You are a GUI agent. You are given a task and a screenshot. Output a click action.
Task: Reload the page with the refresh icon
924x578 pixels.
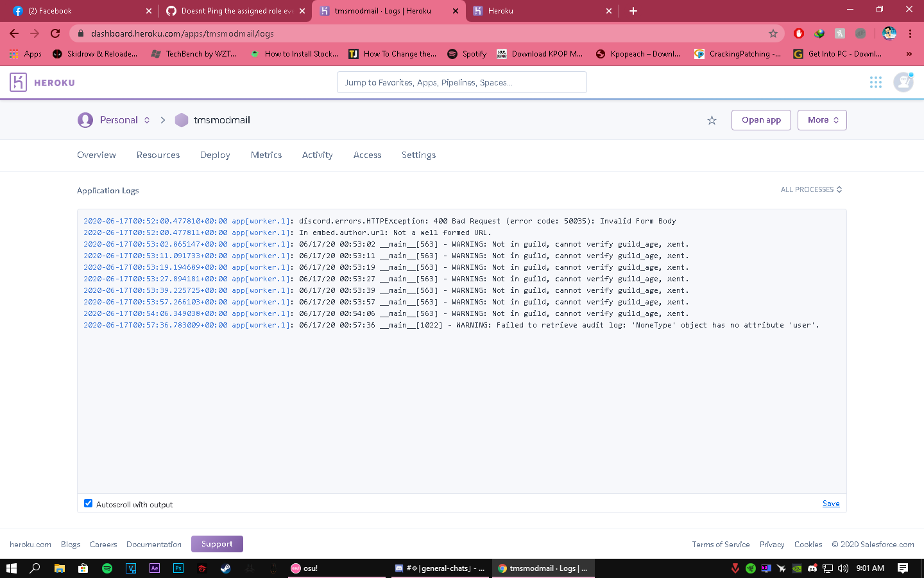pyautogui.click(x=55, y=33)
